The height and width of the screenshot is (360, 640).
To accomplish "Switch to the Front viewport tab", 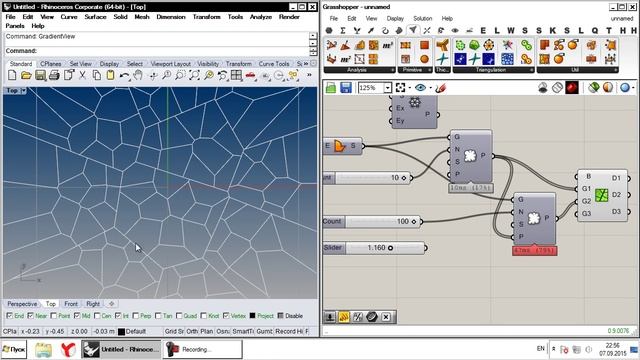I will click(71, 304).
